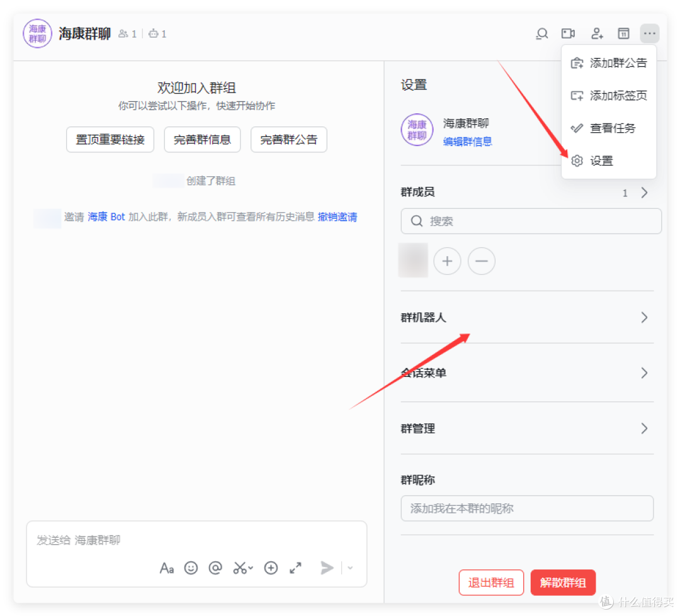Select 添加群公告 menu item
The height and width of the screenshot is (616, 680).
tap(608, 63)
